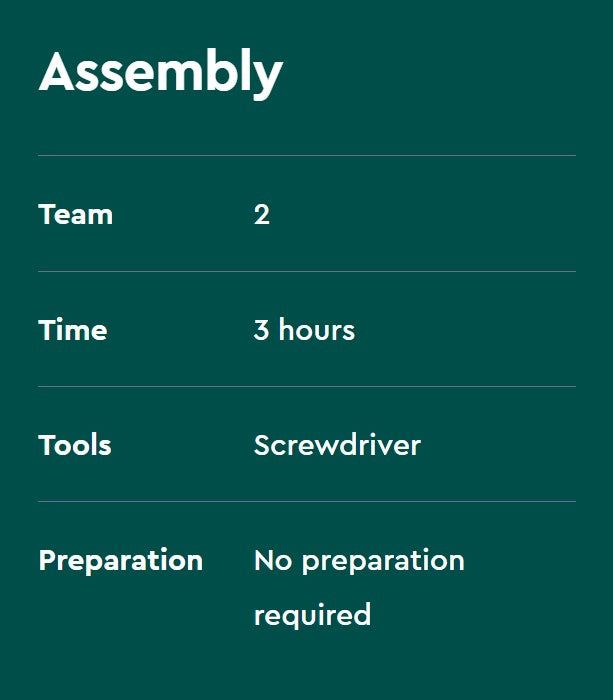The width and height of the screenshot is (613, 700).
Task: Select the "Time" row label
Action: [72, 330]
